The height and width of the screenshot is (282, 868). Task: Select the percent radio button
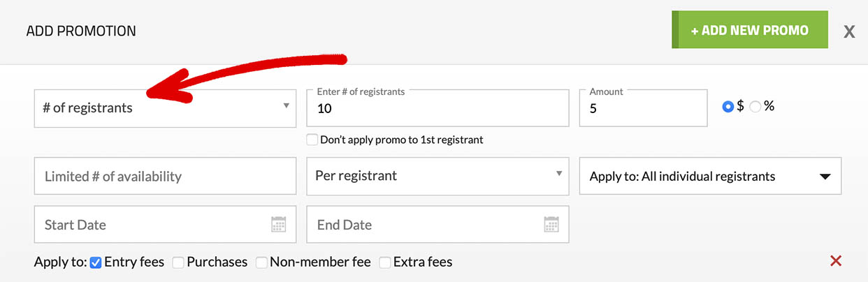[x=755, y=107]
